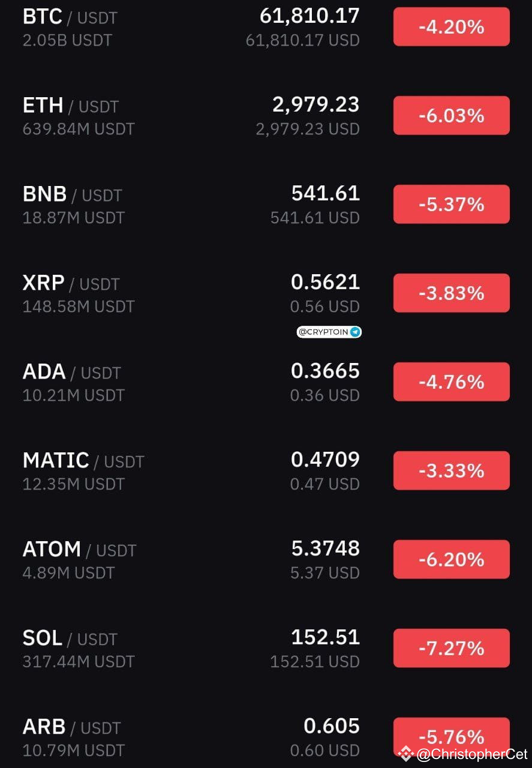Select the MATIC / USDT pair label
This screenshot has height=768, width=532.
[83, 461]
